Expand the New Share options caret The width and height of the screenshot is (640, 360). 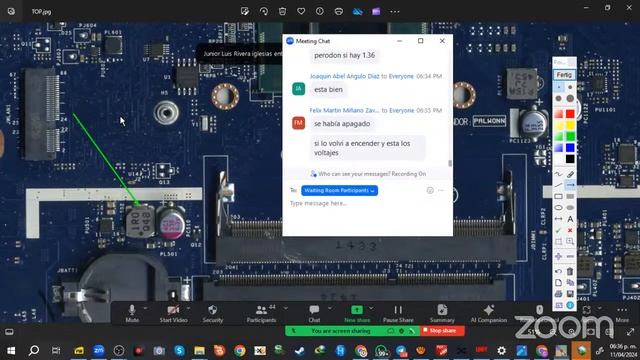[371, 308]
